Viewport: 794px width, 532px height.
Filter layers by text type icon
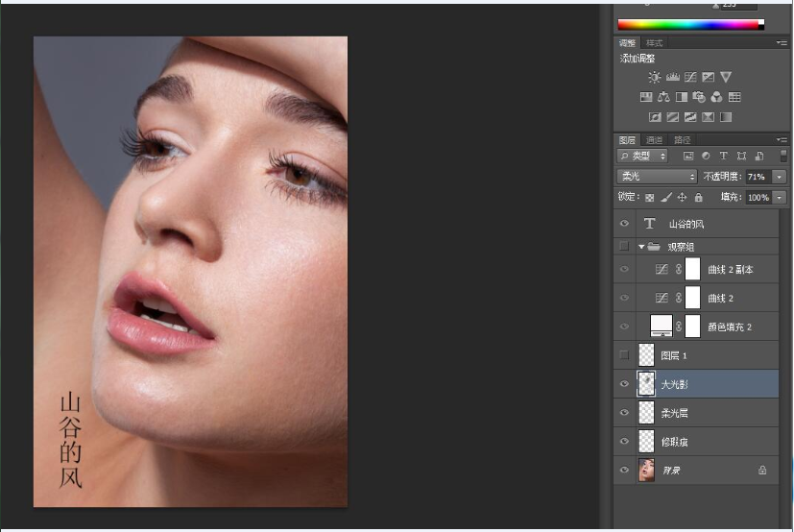tap(723, 156)
